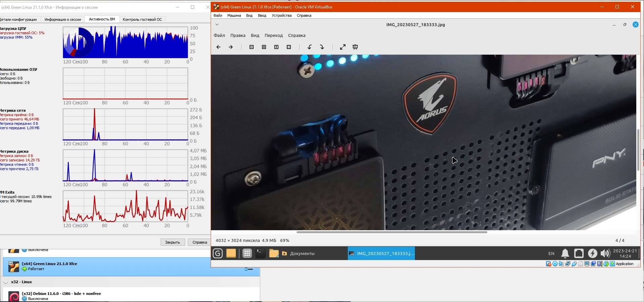
Task: Select the Активность ВМ tab
Action: tap(102, 19)
